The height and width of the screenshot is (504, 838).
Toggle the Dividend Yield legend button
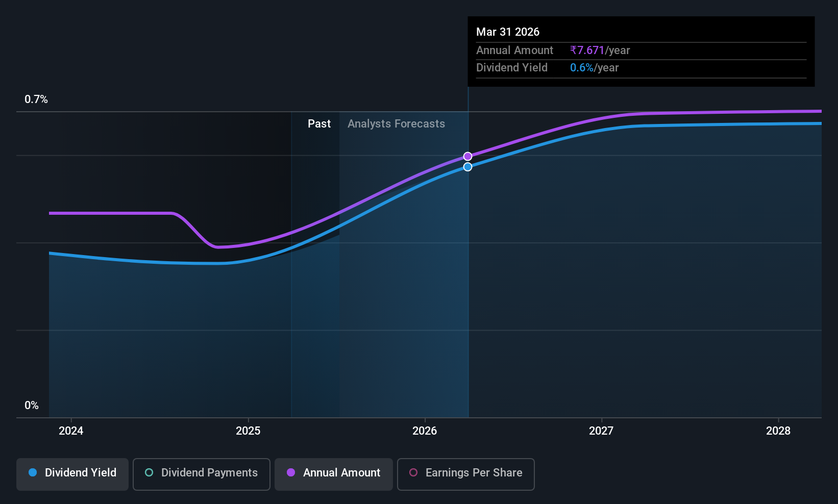72,474
